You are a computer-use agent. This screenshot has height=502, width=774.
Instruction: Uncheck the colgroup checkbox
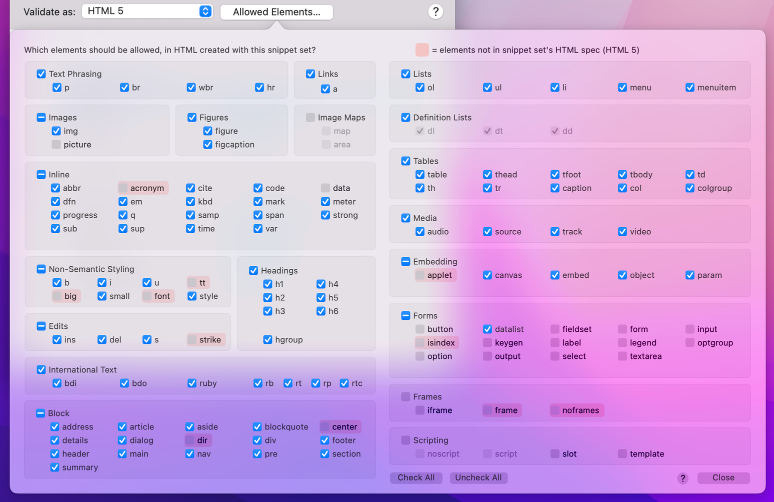coord(690,188)
